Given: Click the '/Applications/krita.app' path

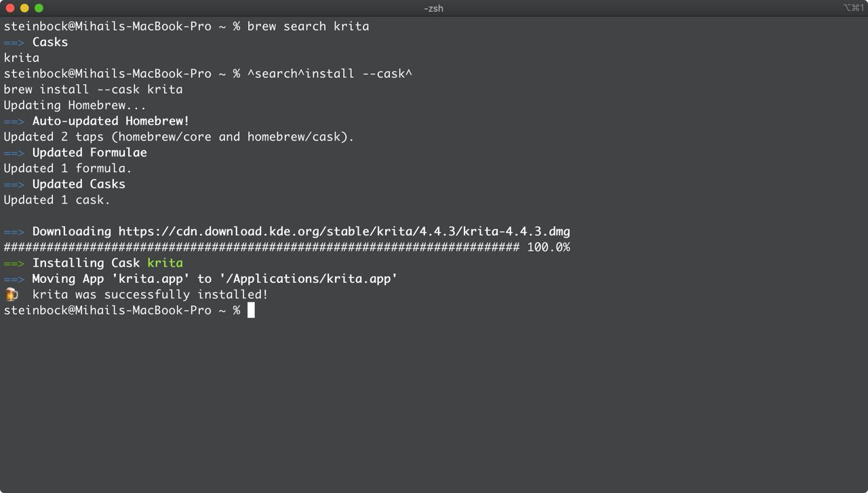Looking at the screenshot, I should tap(309, 279).
